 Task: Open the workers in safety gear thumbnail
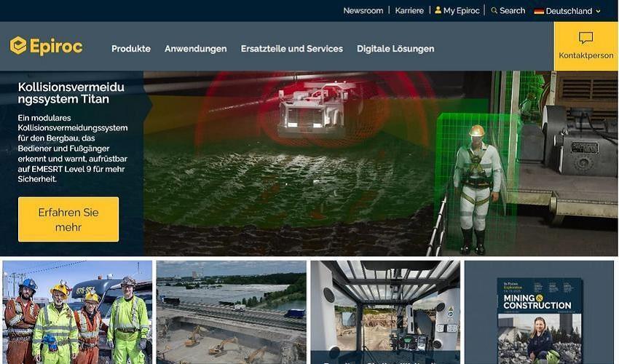tap(77, 312)
